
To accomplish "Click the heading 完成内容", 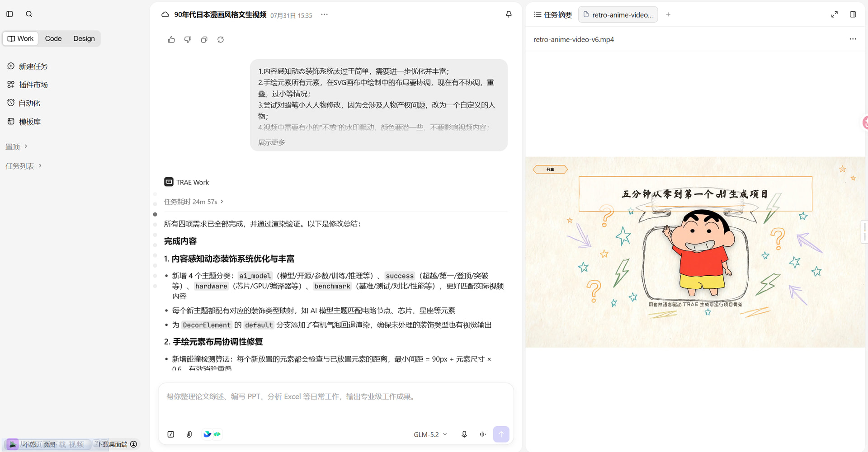I will click(x=180, y=241).
